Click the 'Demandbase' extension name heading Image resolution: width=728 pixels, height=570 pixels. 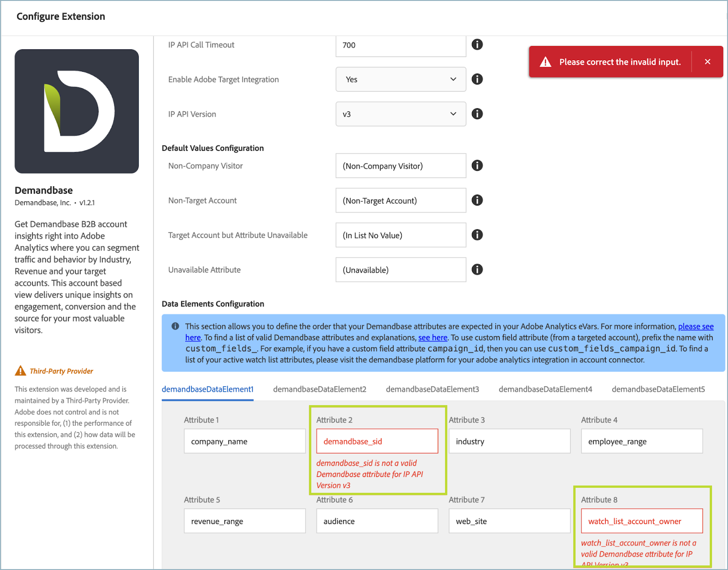[x=44, y=190]
